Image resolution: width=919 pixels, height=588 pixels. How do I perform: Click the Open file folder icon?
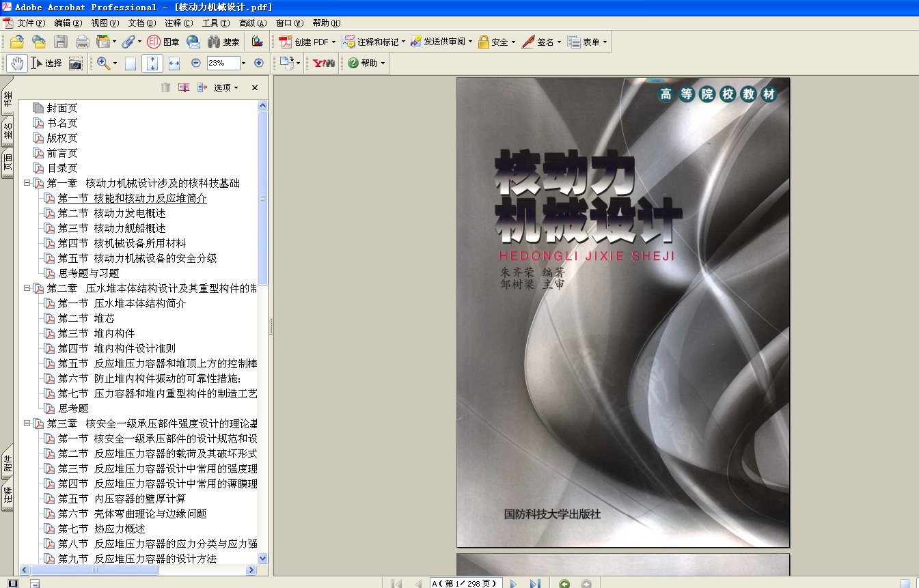pos(17,42)
